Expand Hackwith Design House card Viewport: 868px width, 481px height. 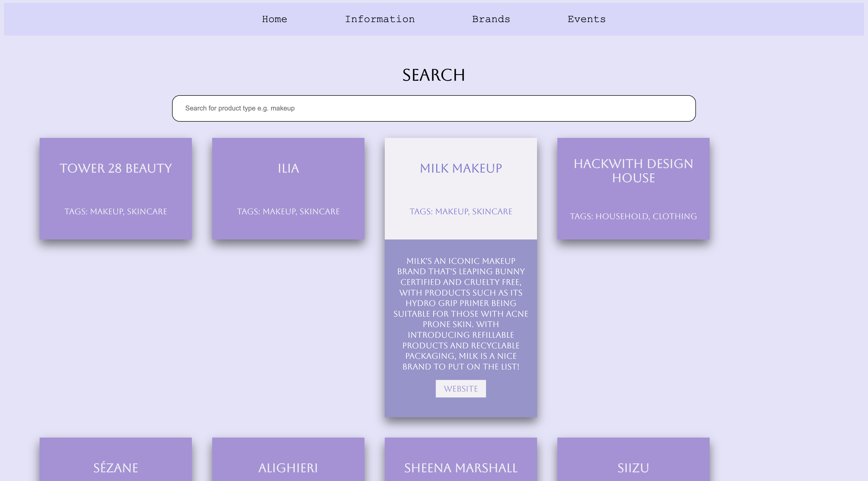pos(633,171)
